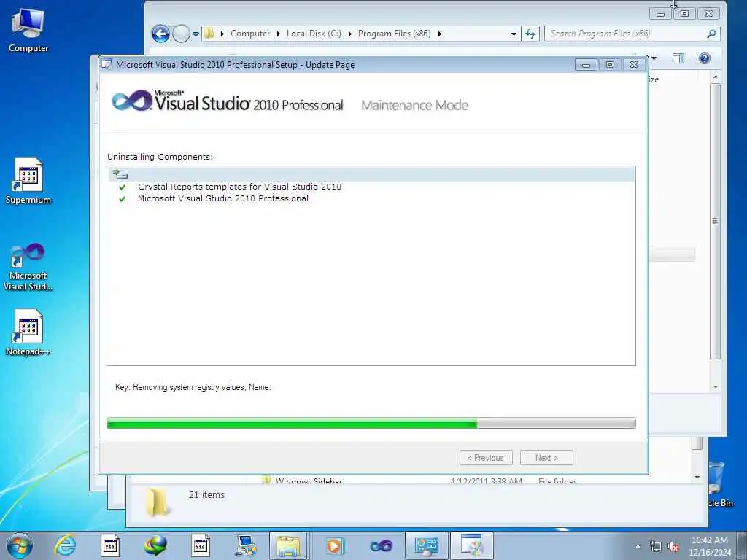Select Microsoft Visual Studio 2010 Professional component row
The height and width of the screenshot is (560, 747).
pyautogui.click(x=223, y=198)
